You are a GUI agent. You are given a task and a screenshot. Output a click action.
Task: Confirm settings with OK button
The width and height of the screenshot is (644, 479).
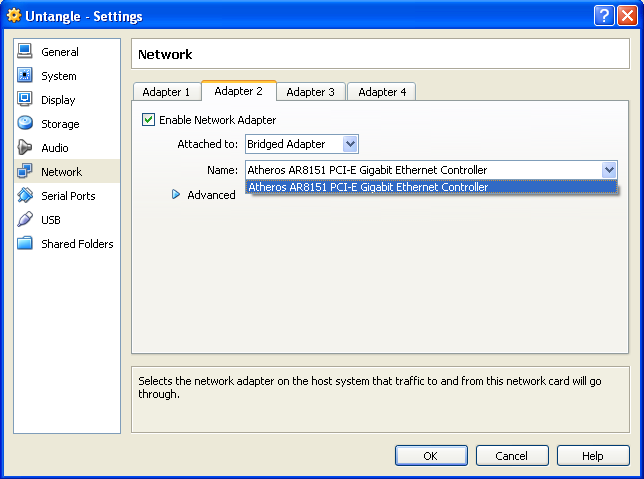tap(431, 456)
